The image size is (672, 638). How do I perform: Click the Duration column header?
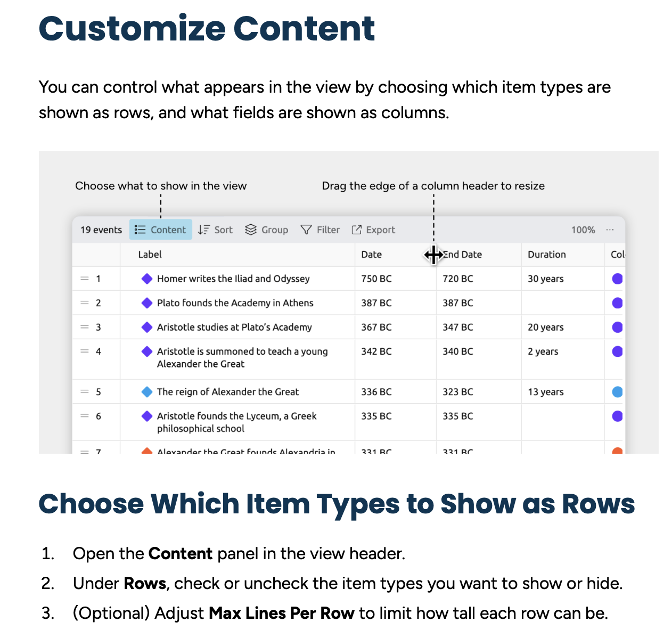coord(546,255)
